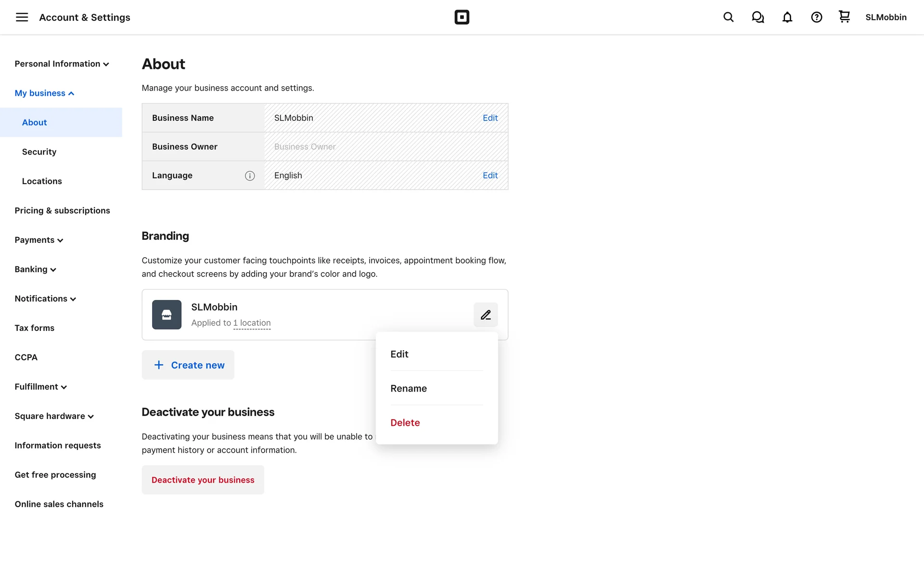The width and height of the screenshot is (924, 578).
Task: Open the hamburger navigation menu
Action: [22, 17]
